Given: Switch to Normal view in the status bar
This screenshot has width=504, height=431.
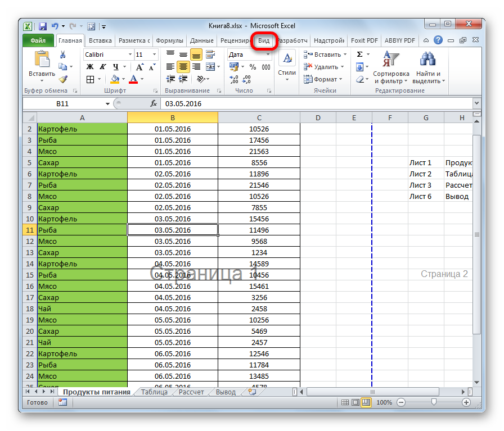Looking at the screenshot, I should click(344, 402).
